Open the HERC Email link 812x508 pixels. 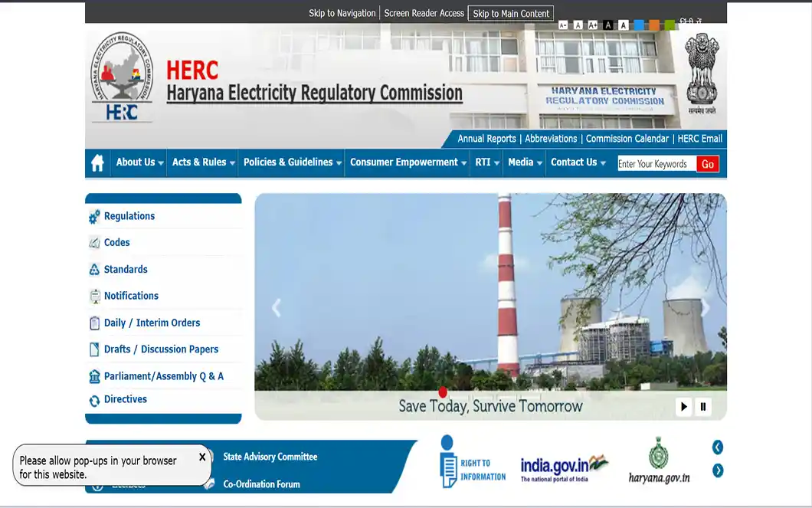coord(699,139)
